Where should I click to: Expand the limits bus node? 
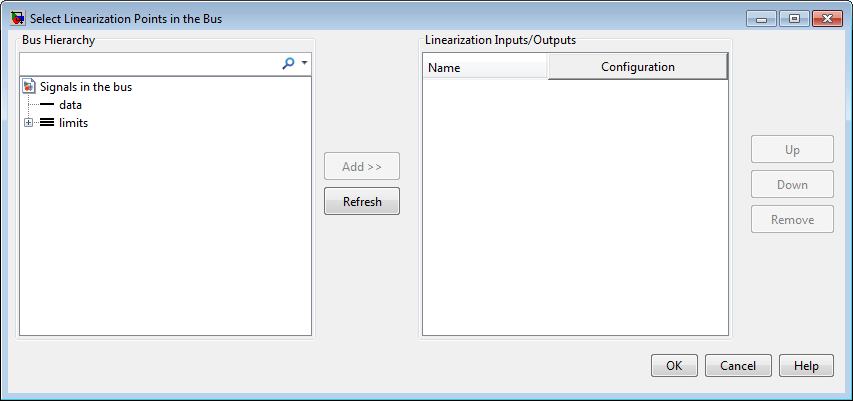coord(28,123)
